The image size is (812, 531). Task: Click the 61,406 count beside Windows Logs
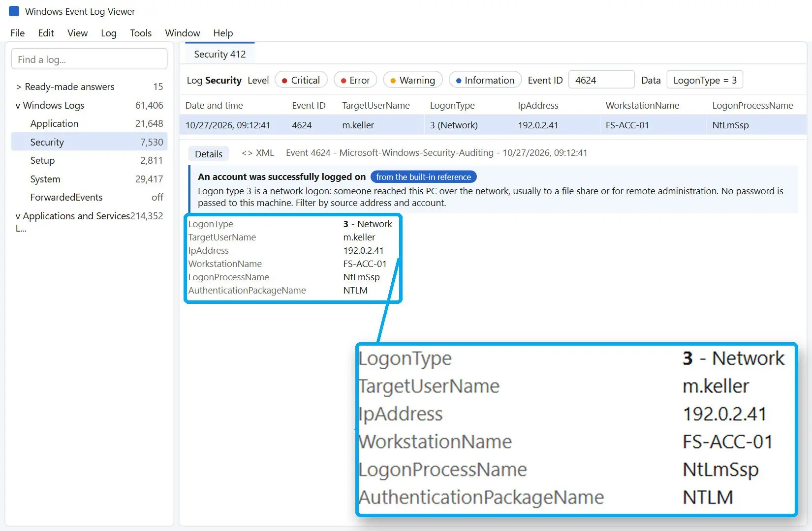point(149,105)
